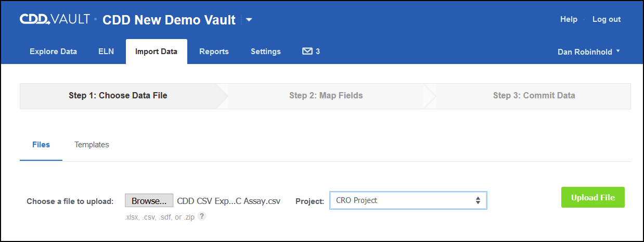The image size is (644, 242).
Task: Open the messages envelope icon
Action: (x=307, y=52)
